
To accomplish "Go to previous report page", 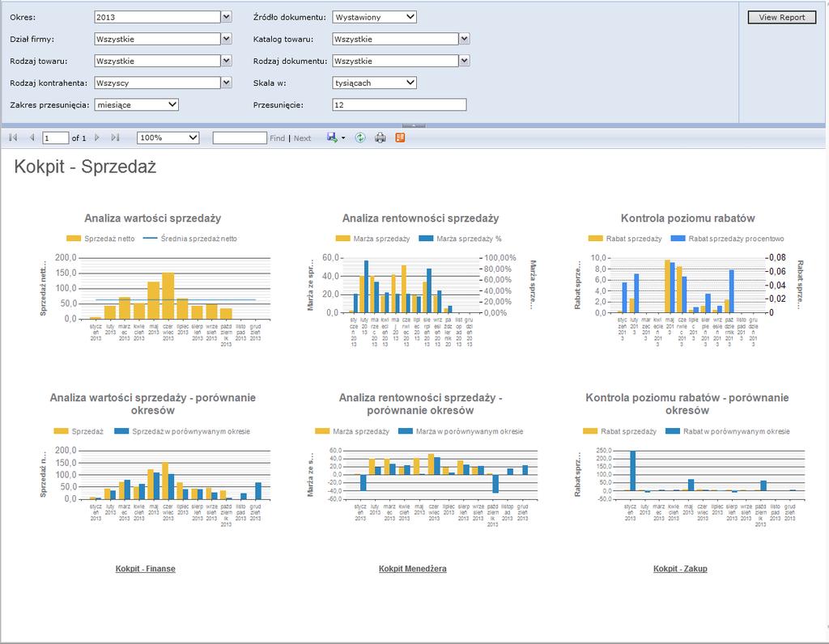I will tap(32, 138).
